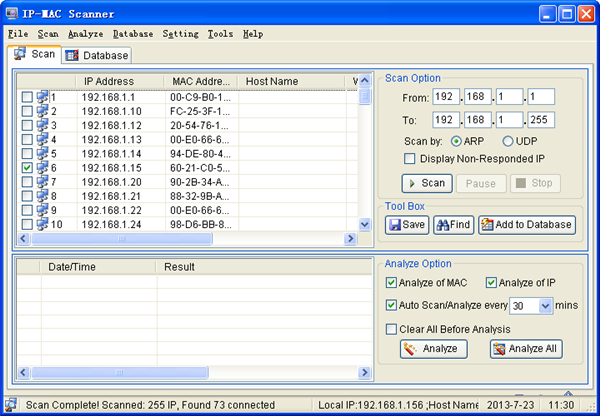Click the To last octet field 255

coord(541,120)
